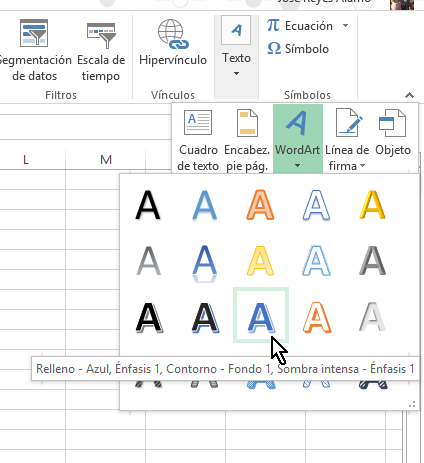Choose white fill blue outline WordArt style
Image resolution: width=424 pixels, height=463 pixels.
316,205
